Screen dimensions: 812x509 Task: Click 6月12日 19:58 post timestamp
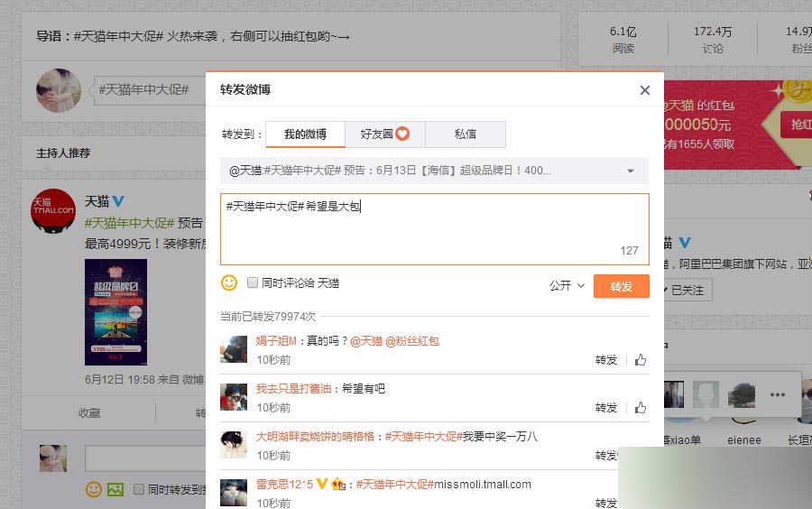tap(120, 380)
